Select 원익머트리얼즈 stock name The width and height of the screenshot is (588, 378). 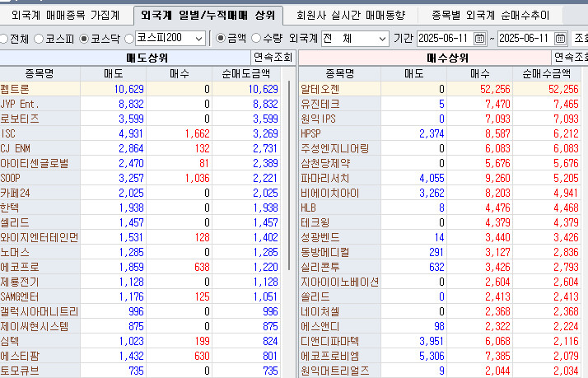pos(335,371)
